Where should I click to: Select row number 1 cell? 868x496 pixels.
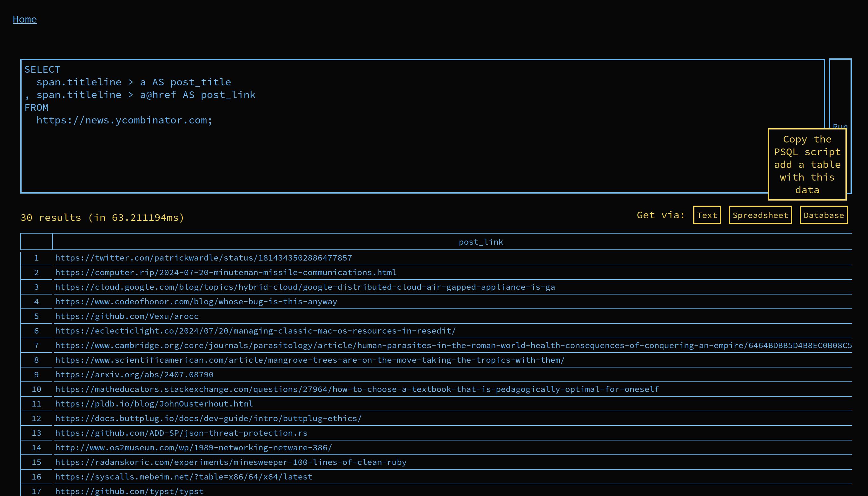click(x=36, y=258)
